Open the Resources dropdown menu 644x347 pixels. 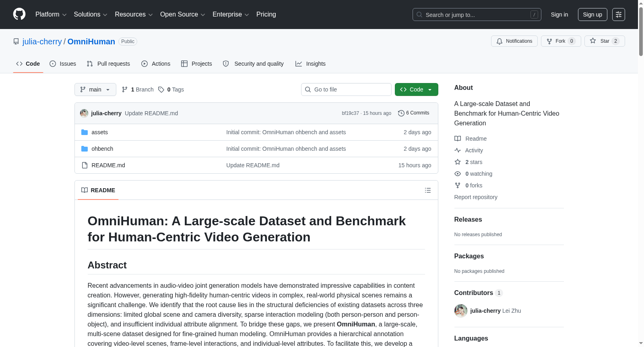(x=134, y=15)
